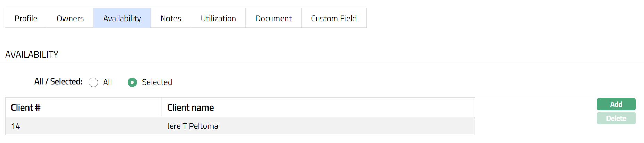
Task: Click the divider between Client # and Client name
Action: (162, 108)
